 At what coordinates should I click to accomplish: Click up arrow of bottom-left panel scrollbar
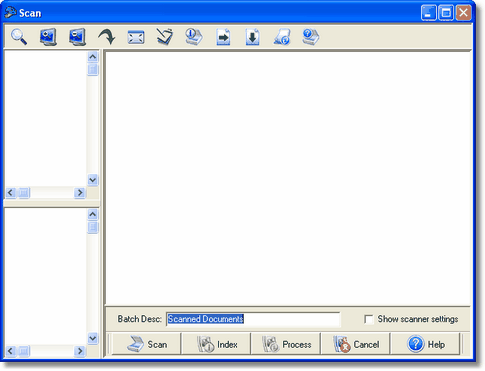93,214
